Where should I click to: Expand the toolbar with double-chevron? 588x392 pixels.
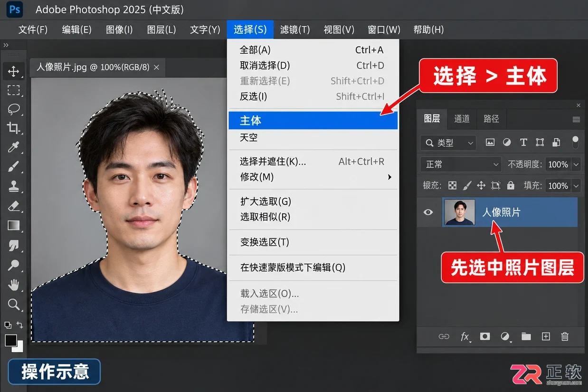pyautogui.click(x=6, y=45)
